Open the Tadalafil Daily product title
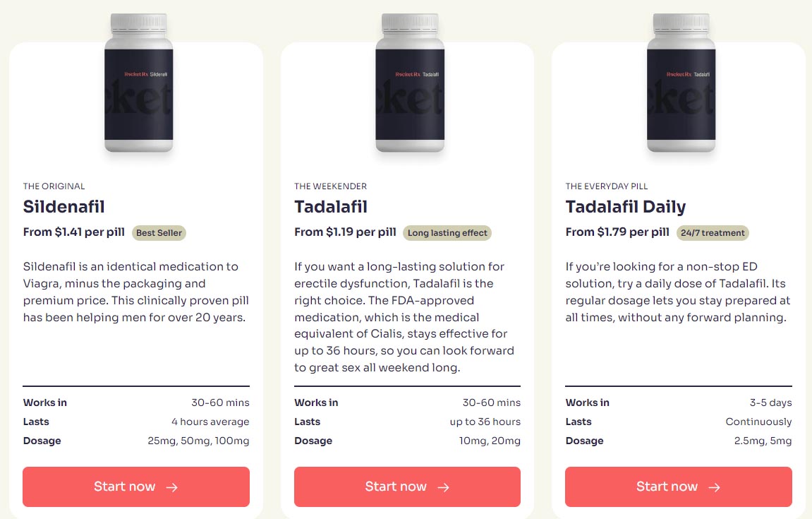Viewport: 812px width, 519px height. (626, 206)
